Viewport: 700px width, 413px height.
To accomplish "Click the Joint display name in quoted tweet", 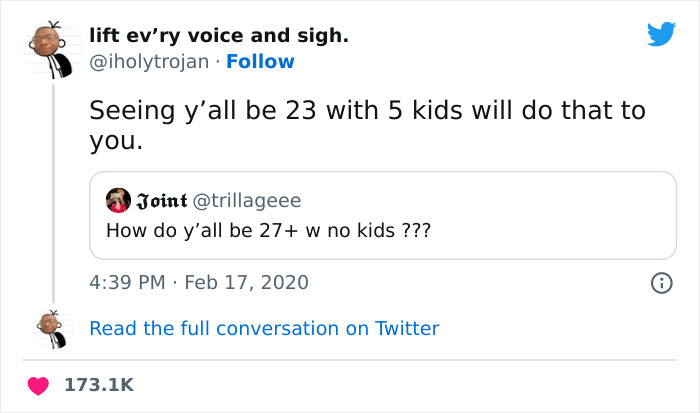I will (160, 200).
